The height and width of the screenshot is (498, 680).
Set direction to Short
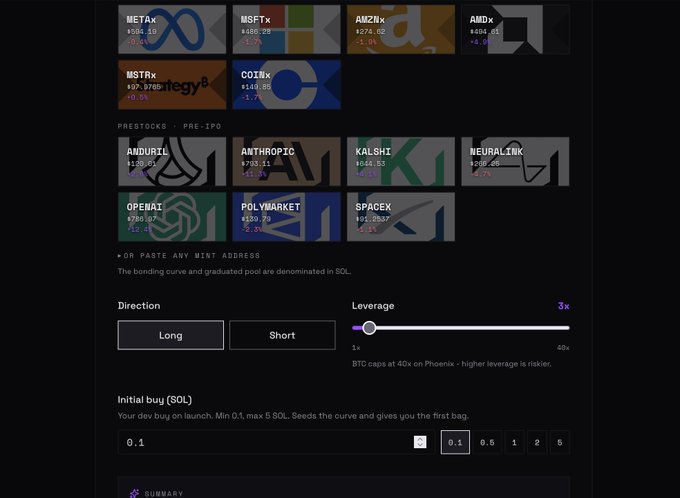click(282, 335)
